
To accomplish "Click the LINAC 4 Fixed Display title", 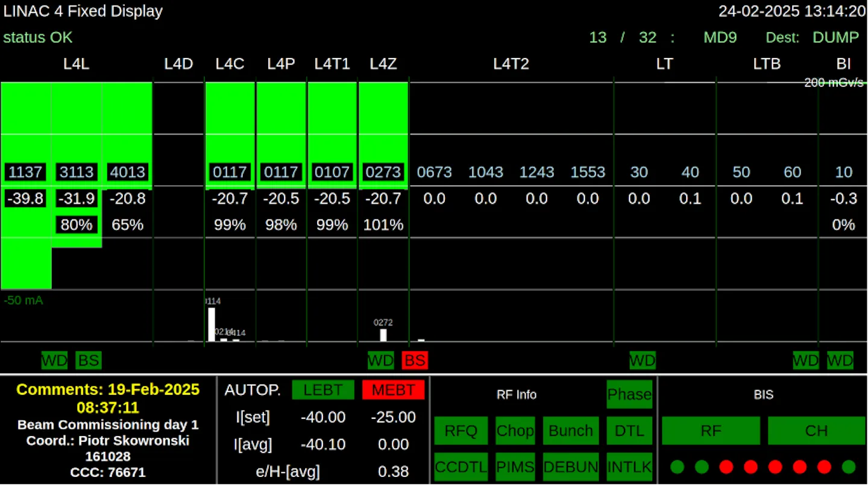I will pos(83,11).
